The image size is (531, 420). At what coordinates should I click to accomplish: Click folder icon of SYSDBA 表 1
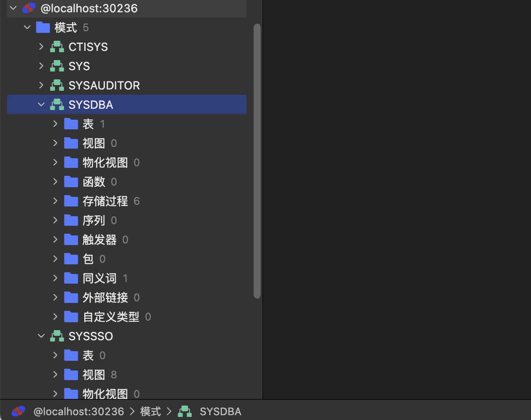coord(71,124)
